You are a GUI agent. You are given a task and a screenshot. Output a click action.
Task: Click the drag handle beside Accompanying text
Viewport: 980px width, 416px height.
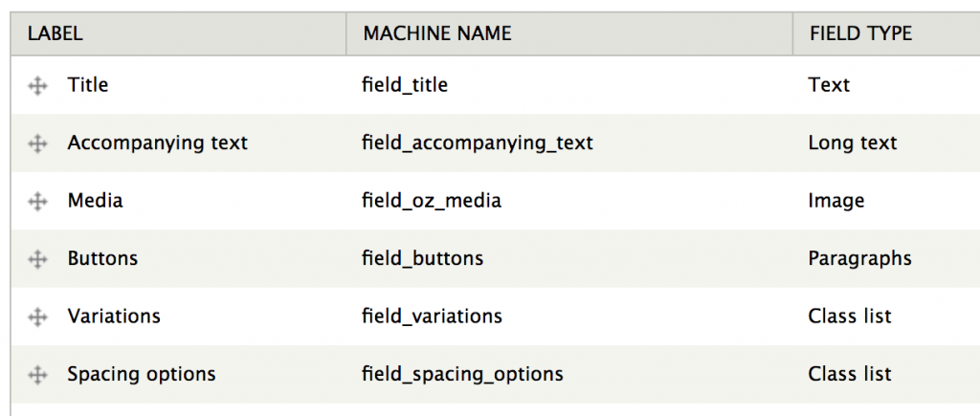[37, 143]
